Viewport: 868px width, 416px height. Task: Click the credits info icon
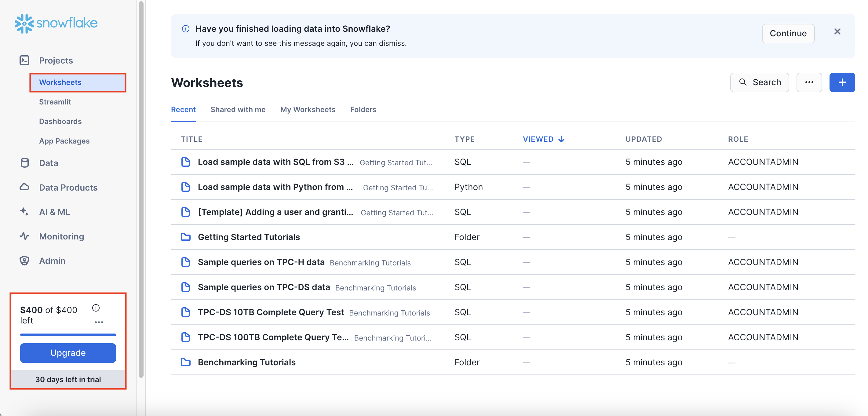pos(96,308)
